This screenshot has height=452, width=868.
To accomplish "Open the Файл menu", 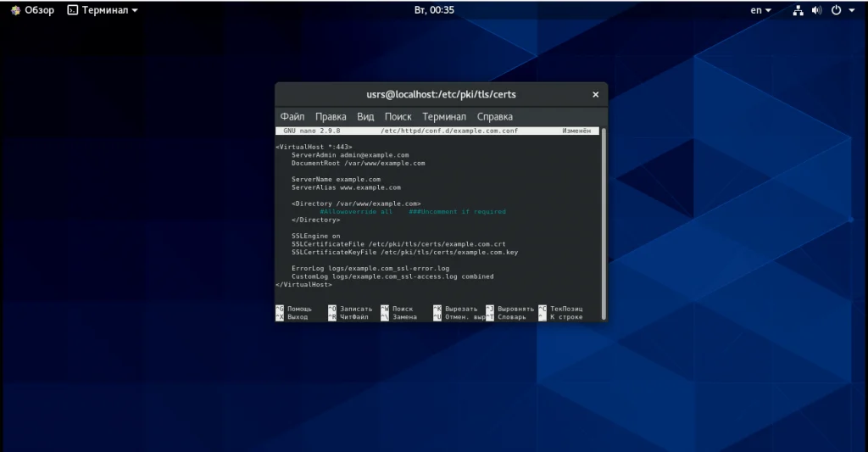I will pyautogui.click(x=292, y=117).
